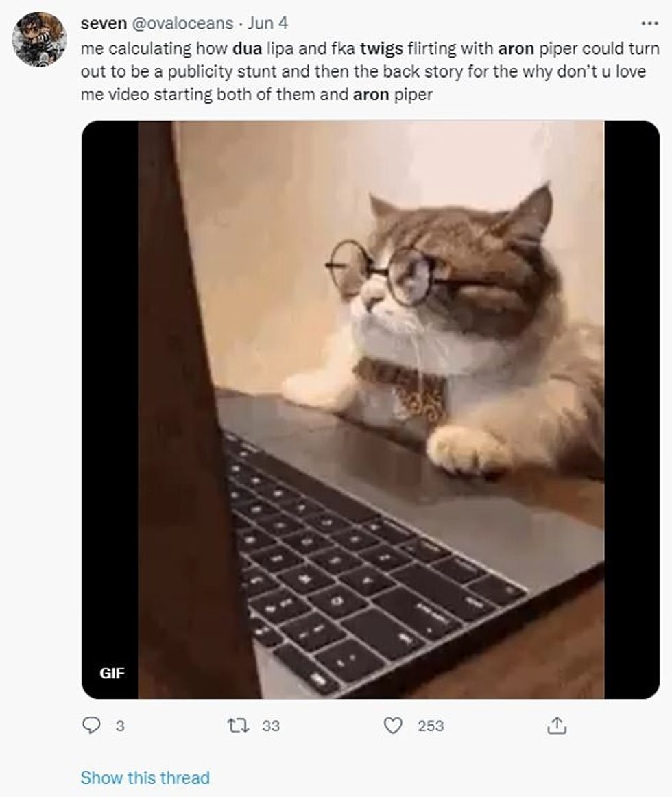Click the reply speech bubble icon
The height and width of the screenshot is (797, 672).
tap(91, 726)
